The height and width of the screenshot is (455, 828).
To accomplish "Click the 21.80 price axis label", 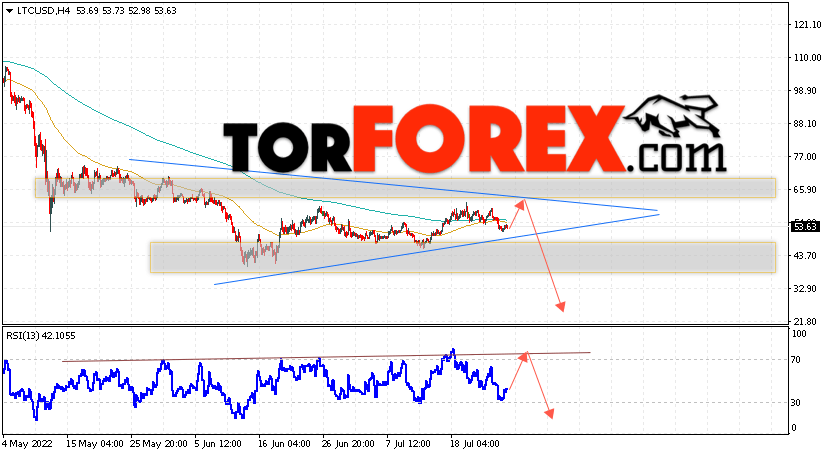I will point(805,321).
